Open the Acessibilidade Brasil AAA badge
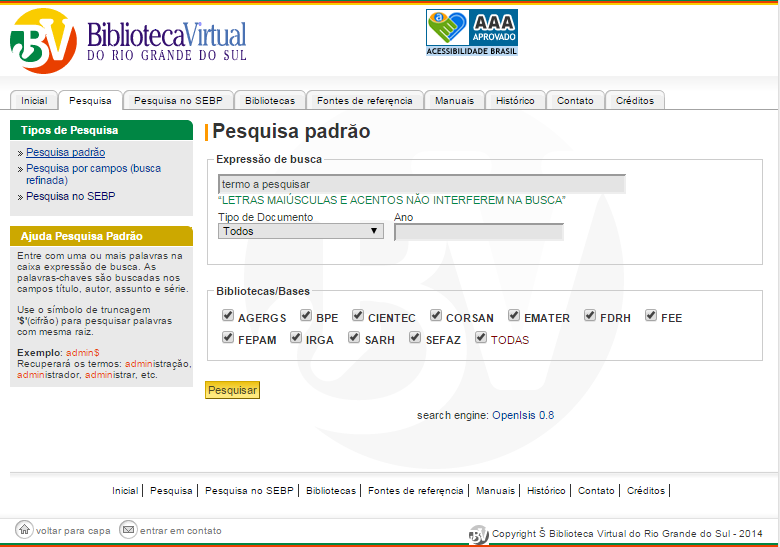Screen dimensions: 780x547 coord(472,32)
